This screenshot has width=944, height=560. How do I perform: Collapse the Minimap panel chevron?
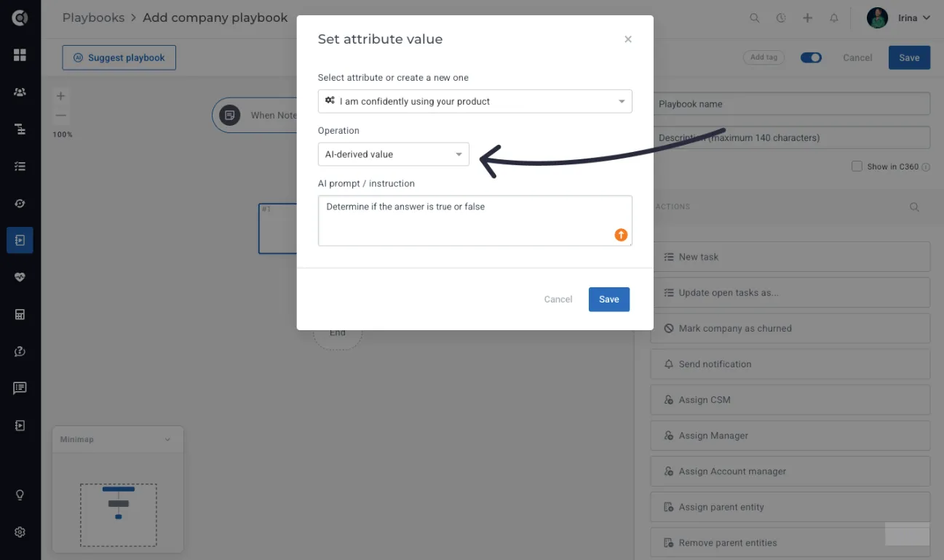(x=167, y=440)
